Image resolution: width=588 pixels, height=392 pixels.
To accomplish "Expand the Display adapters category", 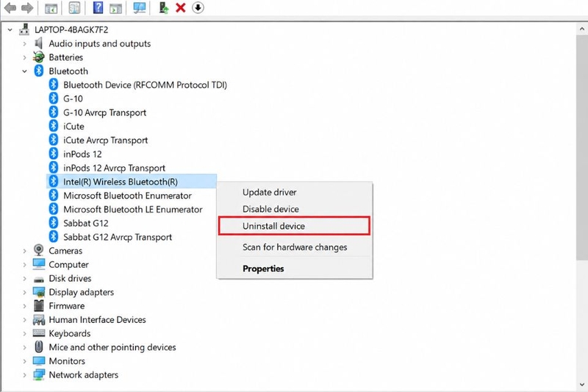I will coord(24,292).
